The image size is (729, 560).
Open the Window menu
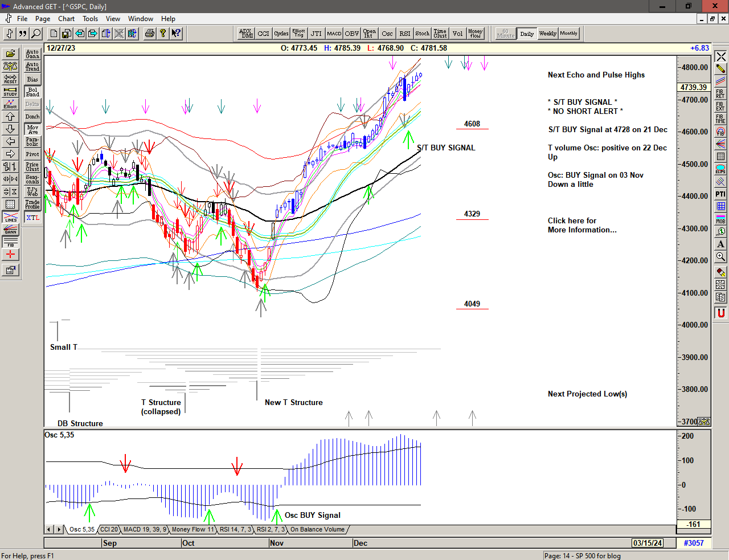point(140,19)
